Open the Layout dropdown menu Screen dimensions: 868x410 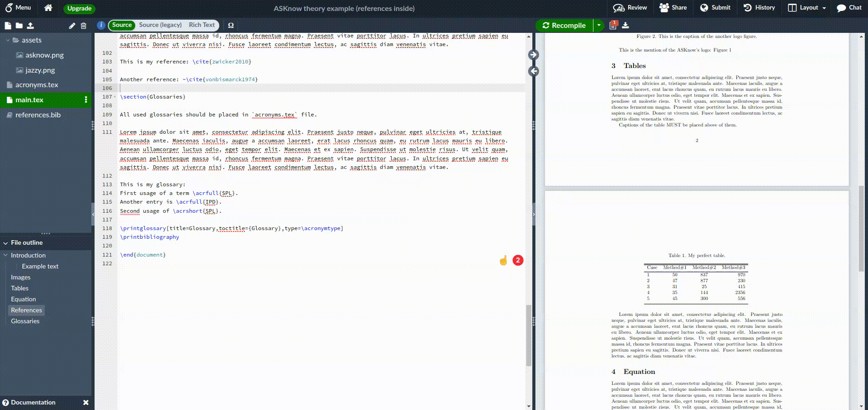click(x=807, y=8)
